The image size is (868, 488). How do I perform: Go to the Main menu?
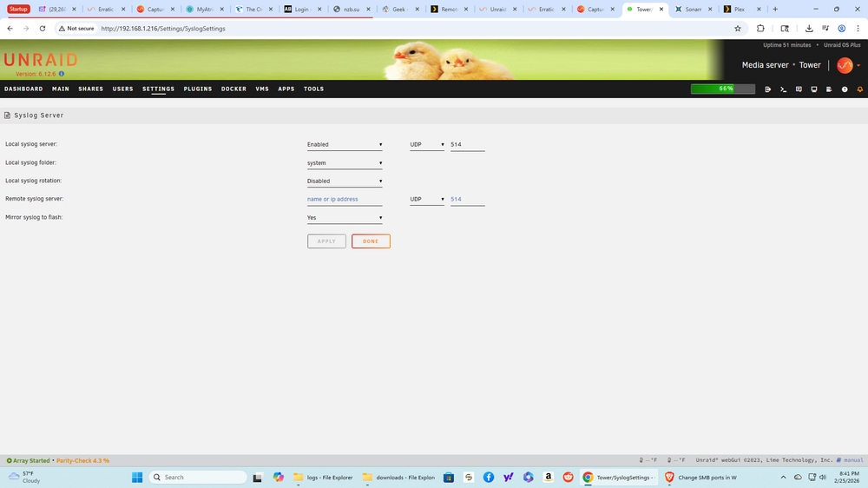pos(61,89)
